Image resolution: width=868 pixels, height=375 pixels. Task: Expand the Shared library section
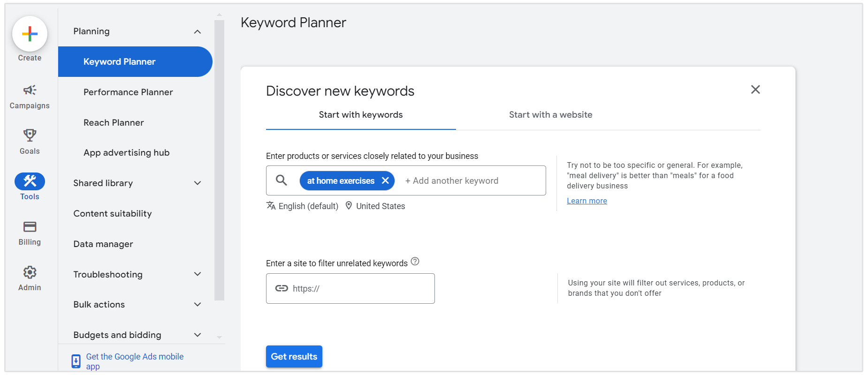coord(198,183)
